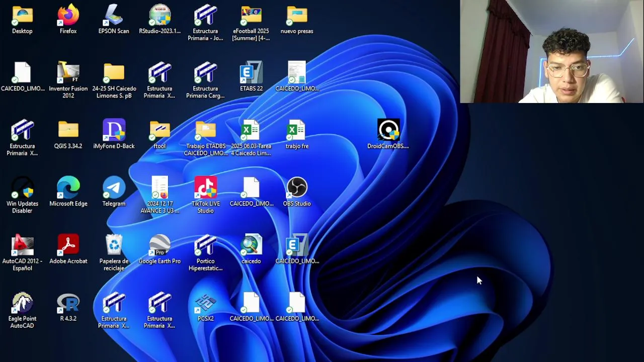Select the Adobe Acrobat shortcut
This screenshot has height=362, width=644.
tap(68, 246)
